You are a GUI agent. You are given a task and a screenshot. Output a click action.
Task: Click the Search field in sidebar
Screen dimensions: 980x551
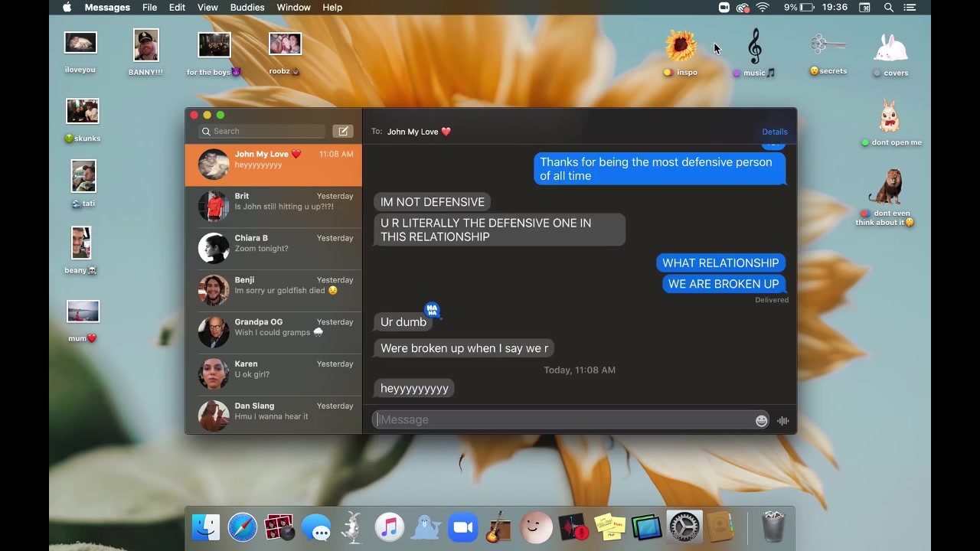point(263,132)
